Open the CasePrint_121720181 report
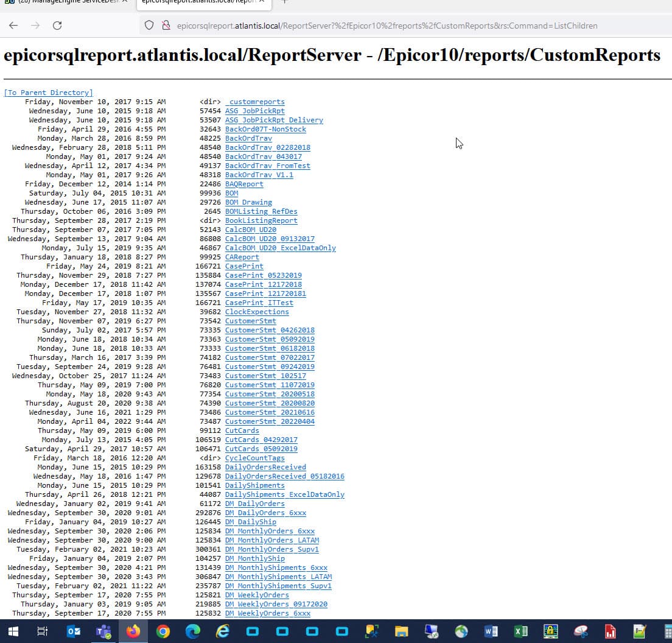The image size is (672, 643). tap(266, 293)
